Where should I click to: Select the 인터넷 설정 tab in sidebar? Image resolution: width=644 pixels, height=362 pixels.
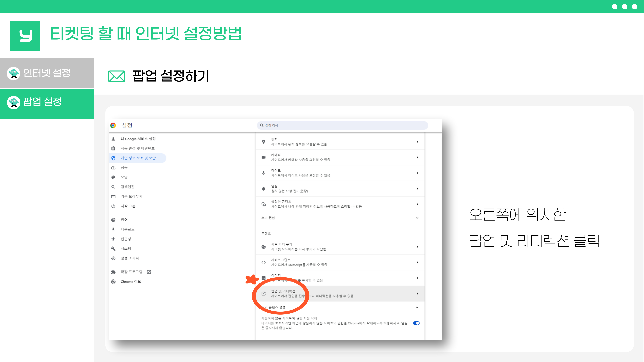[47, 73]
